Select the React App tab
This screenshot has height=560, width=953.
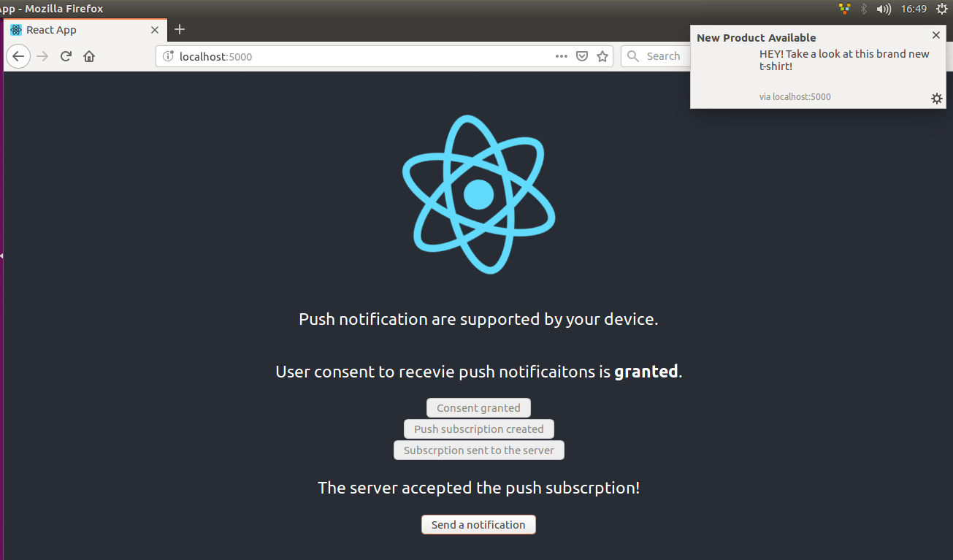85,30
